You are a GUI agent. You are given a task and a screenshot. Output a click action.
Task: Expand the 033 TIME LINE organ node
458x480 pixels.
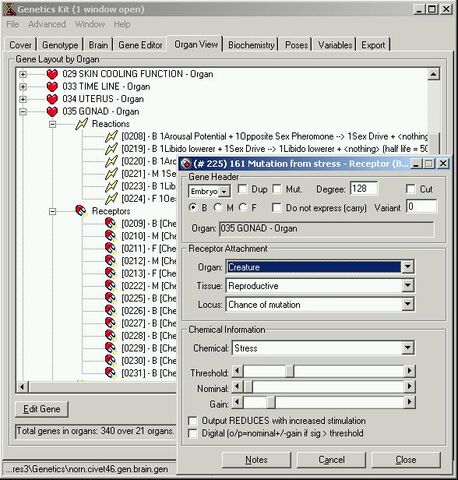(x=23, y=87)
